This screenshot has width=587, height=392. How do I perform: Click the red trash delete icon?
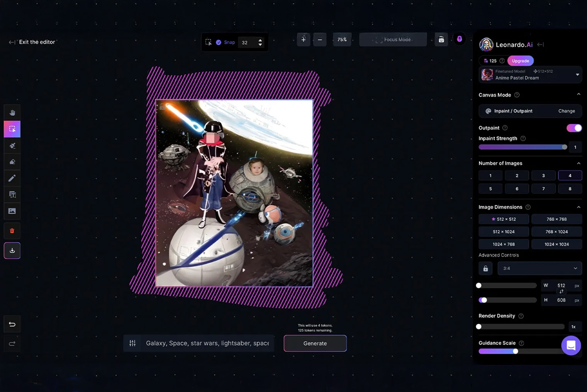click(12, 231)
